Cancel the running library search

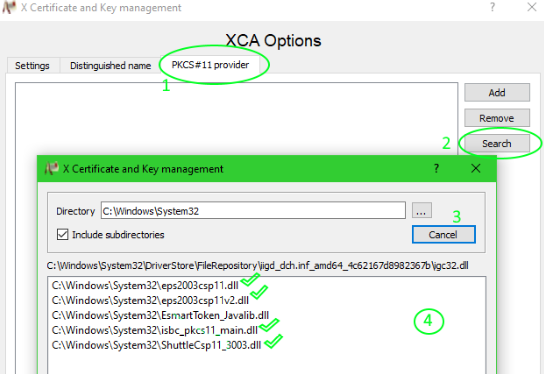[443, 235]
